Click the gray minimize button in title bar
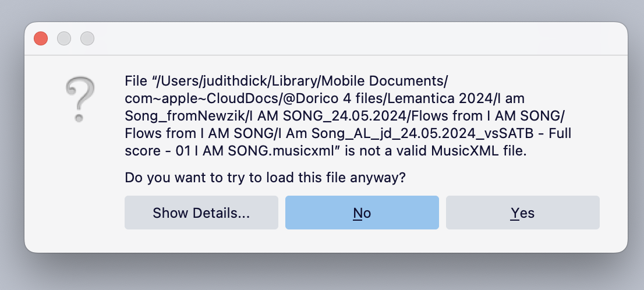 64,38
